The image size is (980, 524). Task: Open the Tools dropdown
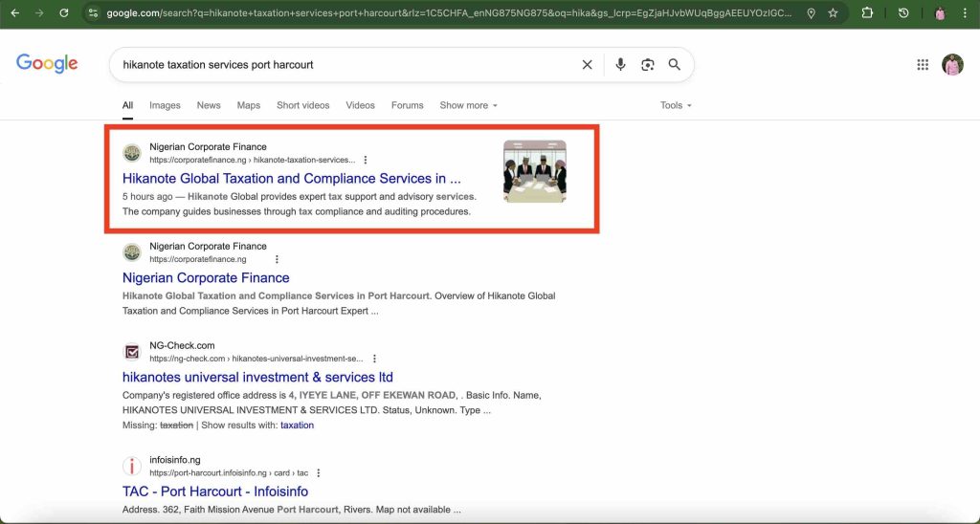[676, 105]
